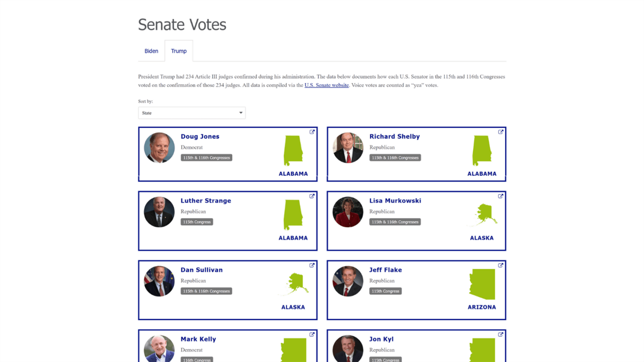Click the Alaska map on Lisa Murkowski card

pos(485,214)
